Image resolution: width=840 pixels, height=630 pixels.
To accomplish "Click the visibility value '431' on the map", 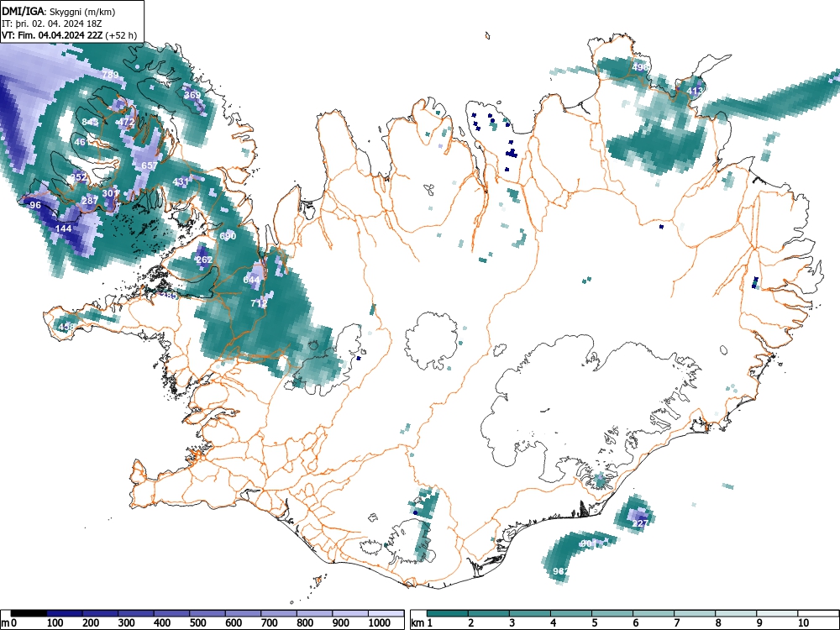I will [181, 181].
